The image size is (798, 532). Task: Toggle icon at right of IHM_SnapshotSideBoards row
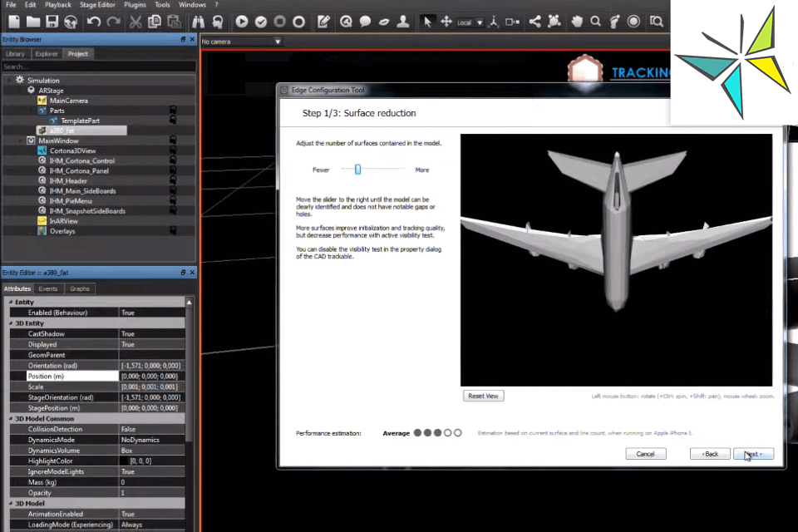coord(173,210)
